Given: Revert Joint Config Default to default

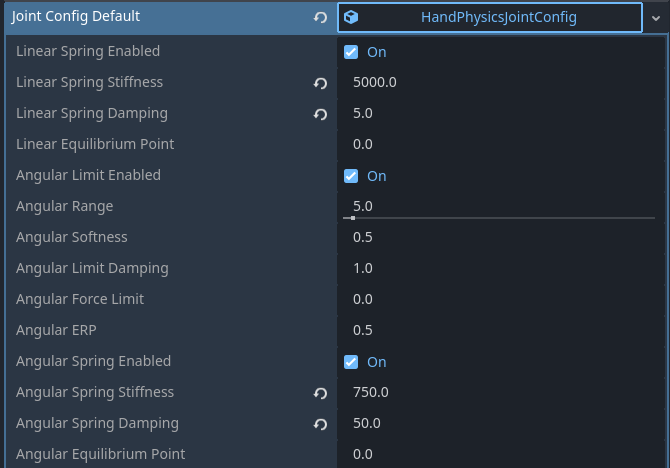Looking at the screenshot, I should tap(320, 18).
